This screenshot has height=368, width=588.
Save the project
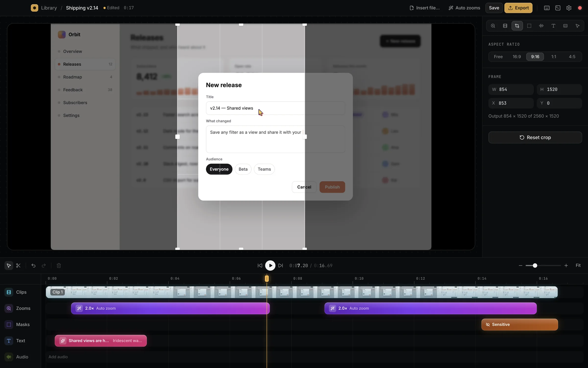pos(494,8)
